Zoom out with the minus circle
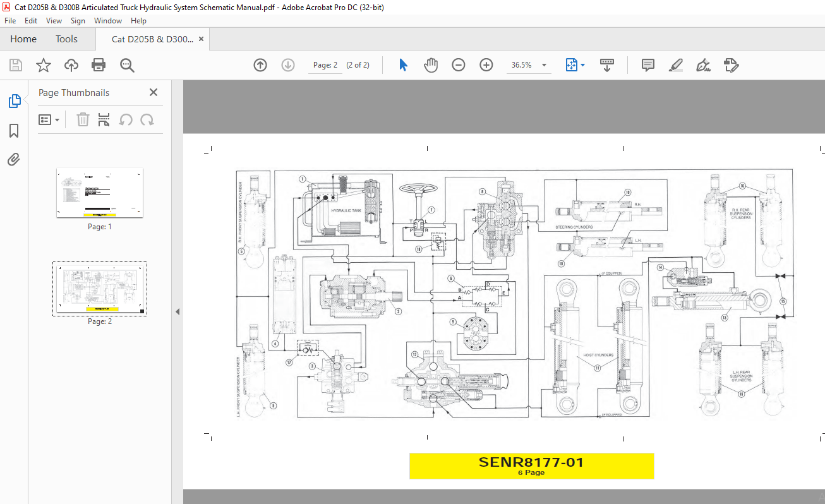 point(459,65)
